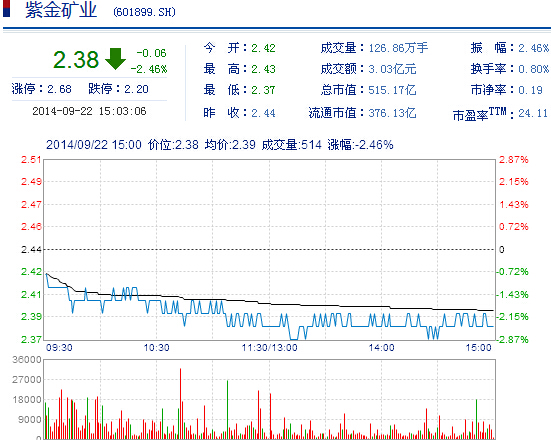The height and width of the screenshot is (440, 551).
Task: Click the chart header 成交量:514
Action: point(291,144)
